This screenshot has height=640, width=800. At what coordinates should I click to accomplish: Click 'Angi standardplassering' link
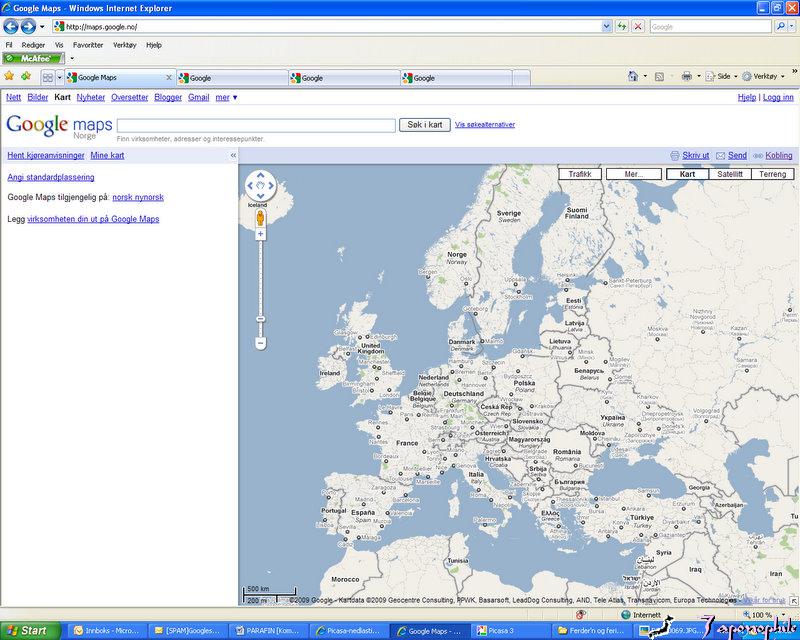tap(51, 177)
